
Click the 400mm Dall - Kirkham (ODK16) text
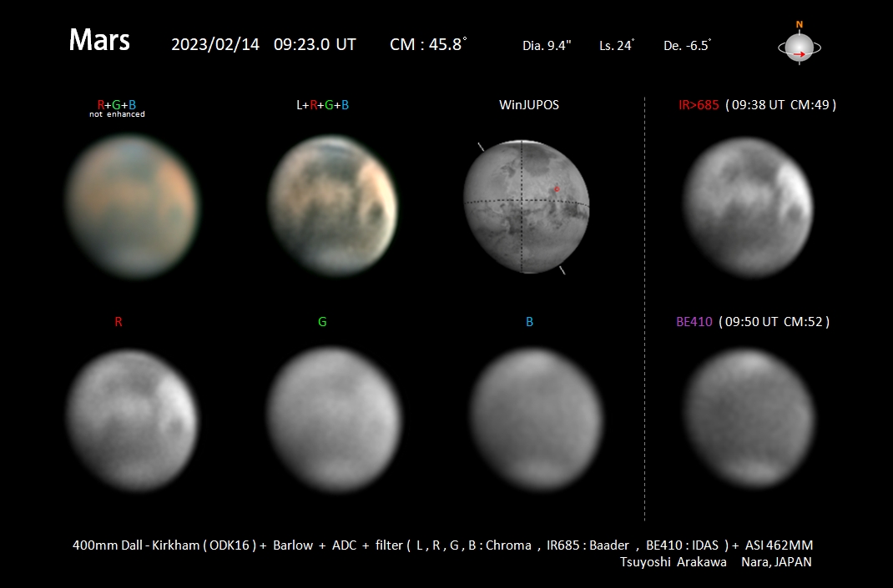pos(164,545)
